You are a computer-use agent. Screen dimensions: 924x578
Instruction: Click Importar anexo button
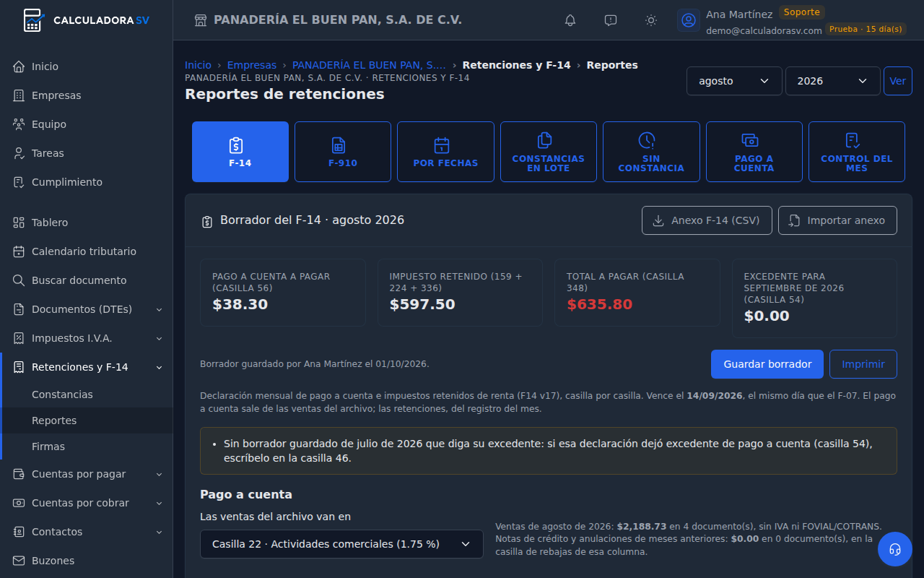[837, 220]
